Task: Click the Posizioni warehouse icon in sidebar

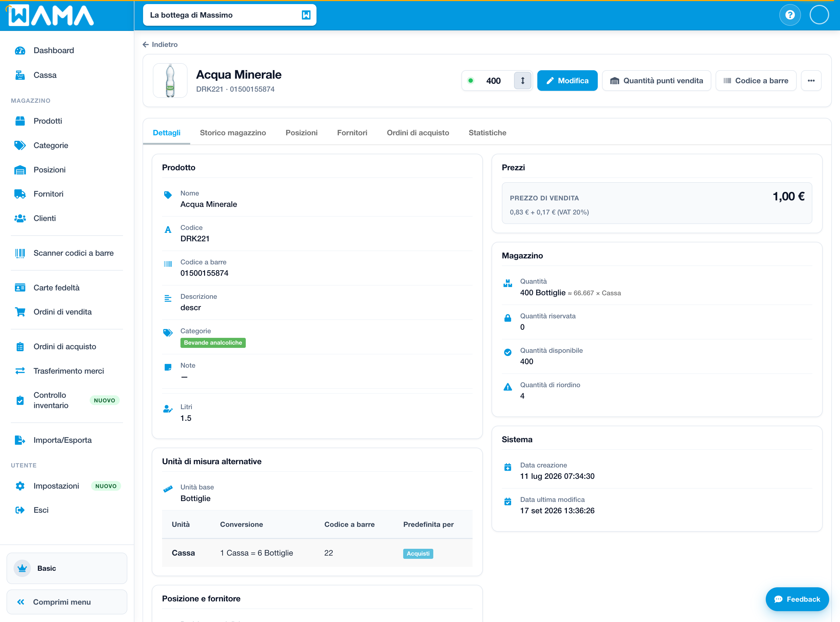Action: click(20, 170)
